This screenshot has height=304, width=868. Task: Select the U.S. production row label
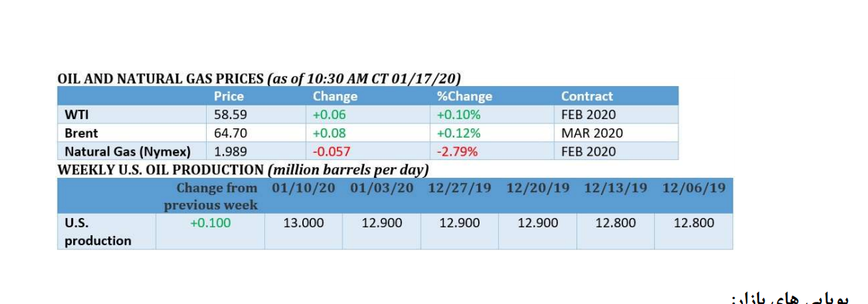click(98, 232)
